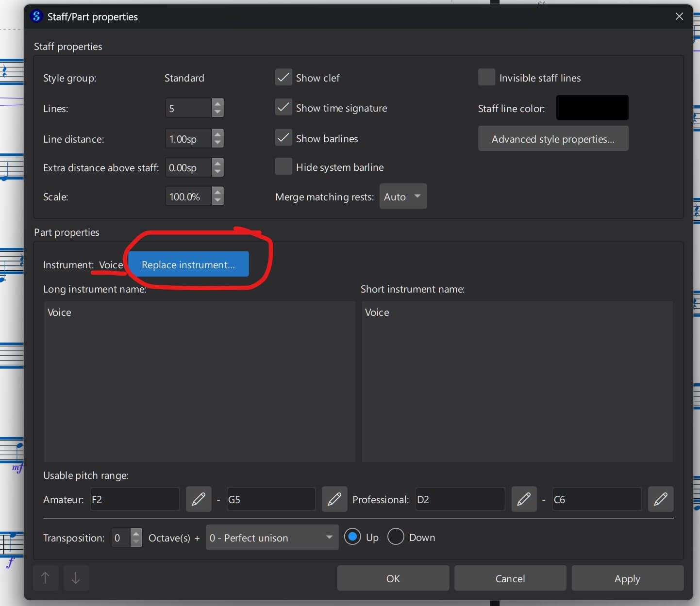The width and height of the screenshot is (700, 606).
Task: Open Advanced style properties
Action: pyautogui.click(x=553, y=139)
